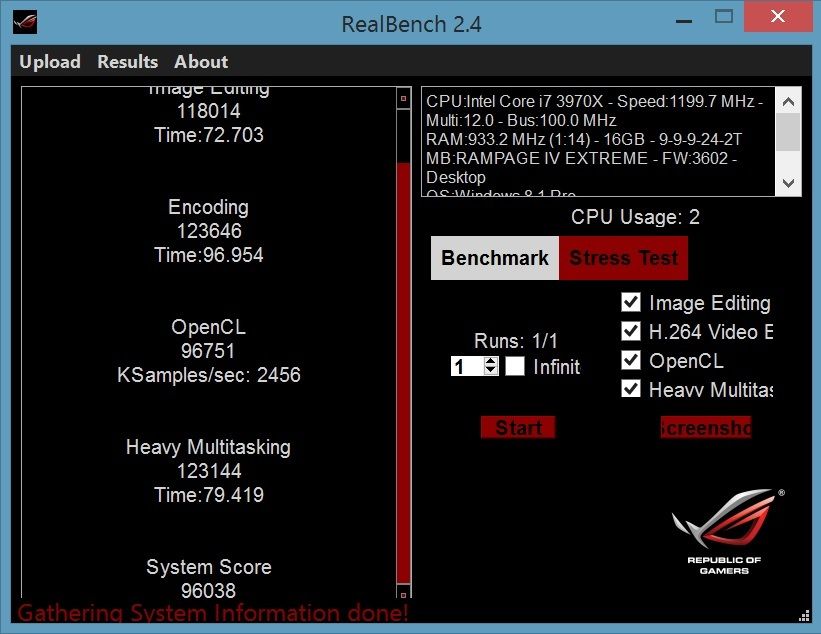Click the 'RealBench 2.4' window title

(411, 24)
